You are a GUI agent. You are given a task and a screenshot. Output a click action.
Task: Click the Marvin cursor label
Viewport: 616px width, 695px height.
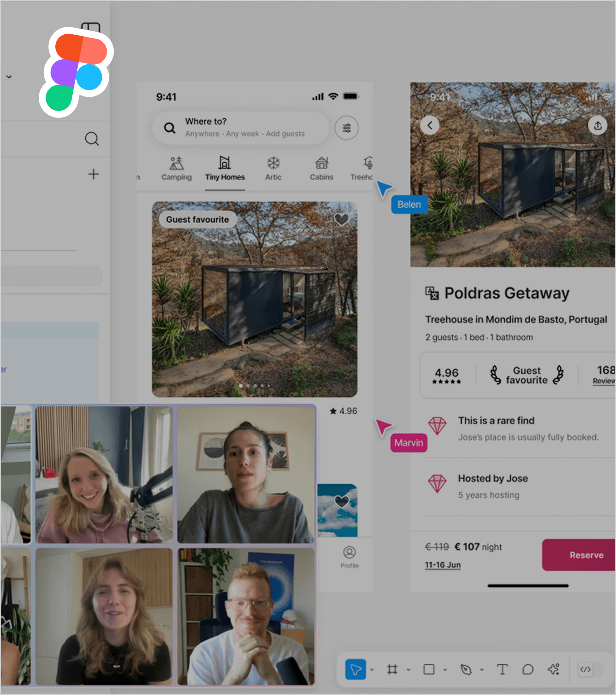click(409, 443)
